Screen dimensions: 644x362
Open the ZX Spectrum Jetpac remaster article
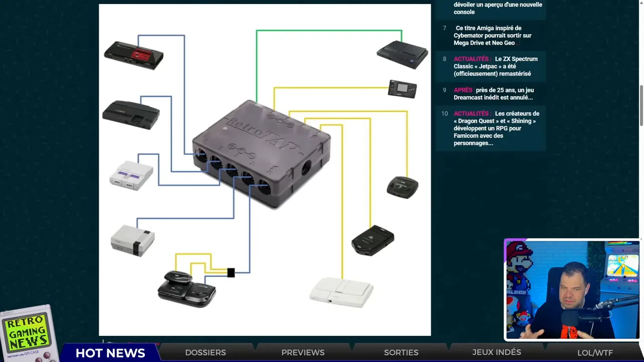[x=496, y=66]
